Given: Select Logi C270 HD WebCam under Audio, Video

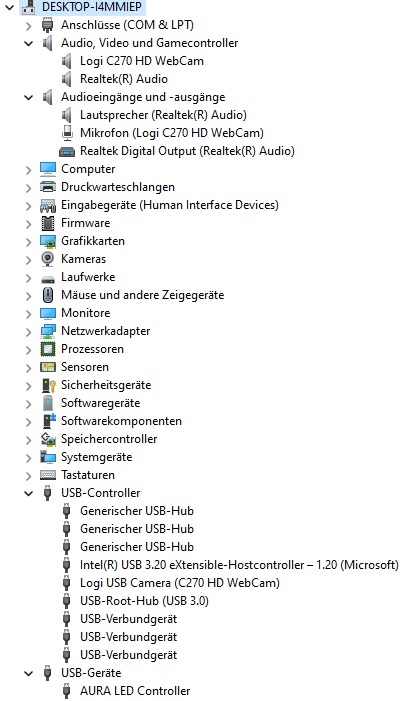Looking at the screenshot, I should click(142, 61).
